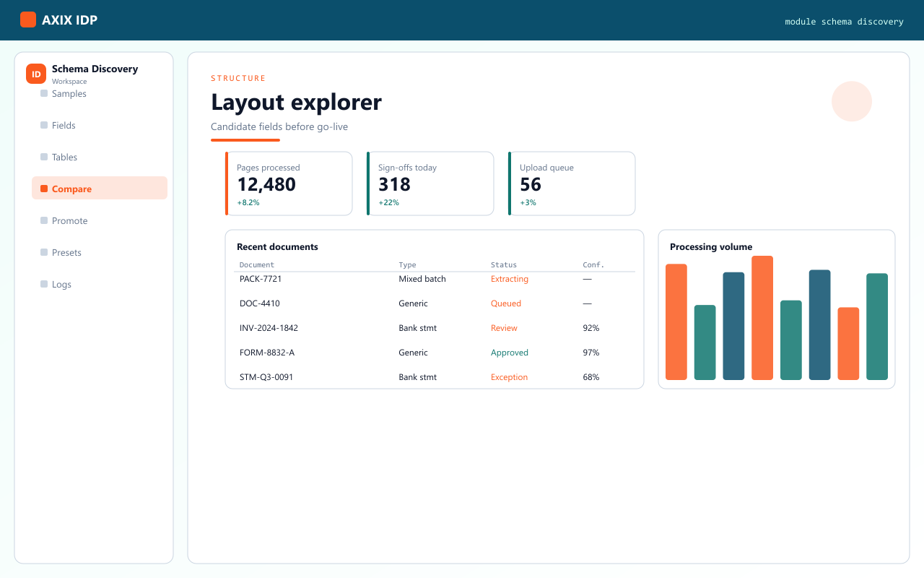Image resolution: width=924 pixels, height=578 pixels.
Task: Open the Presets section
Action: pos(100,253)
